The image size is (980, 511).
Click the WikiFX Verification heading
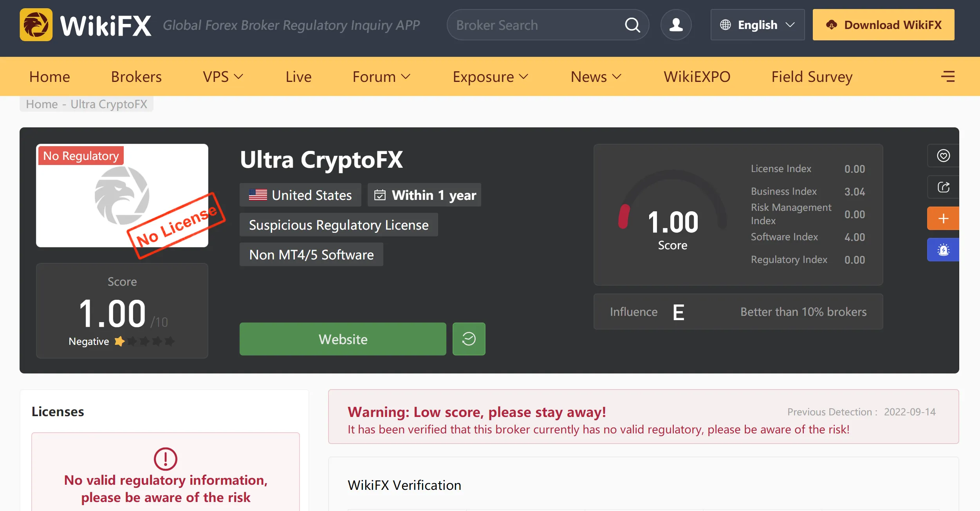(x=404, y=485)
